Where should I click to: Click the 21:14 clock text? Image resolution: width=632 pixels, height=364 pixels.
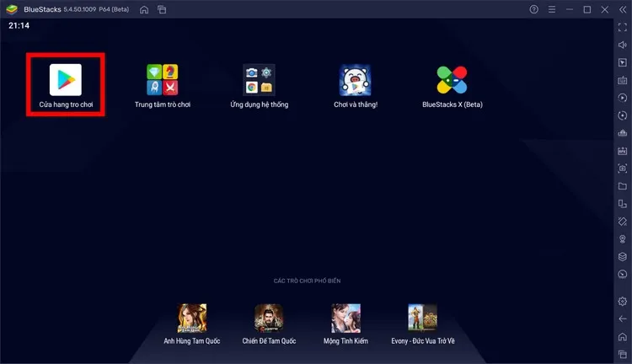tap(19, 26)
